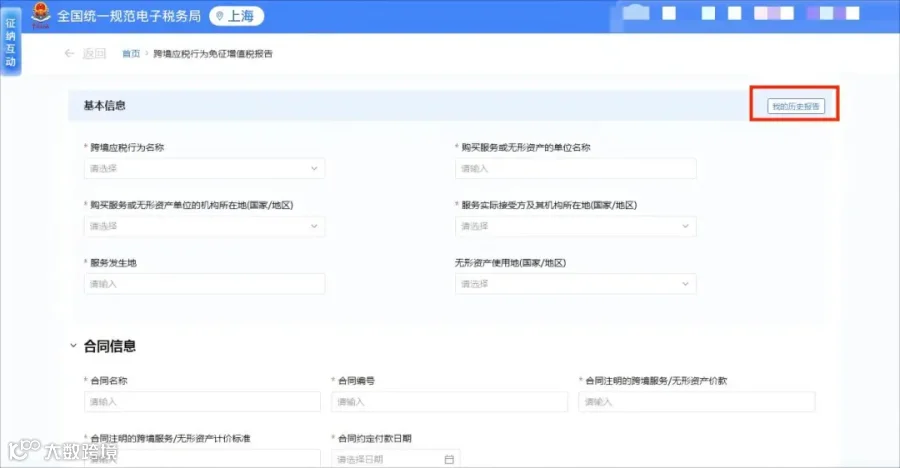Image resolution: width=900 pixels, height=468 pixels.
Task: Click the 全国统一规范电子税务局 title
Action: (129, 16)
